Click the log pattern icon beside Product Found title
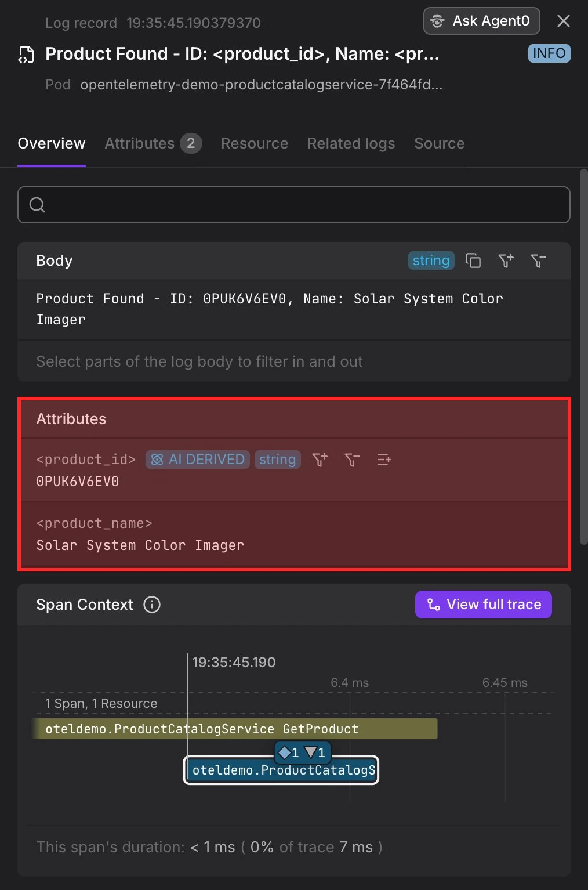588x890 pixels. coord(26,55)
